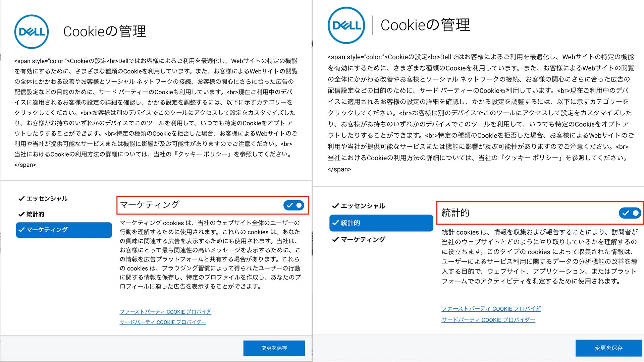The height and width of the screenshot is (362, 644).
Task: Click the Cookieの管理 title in right panel
Action: pos(425,25)
